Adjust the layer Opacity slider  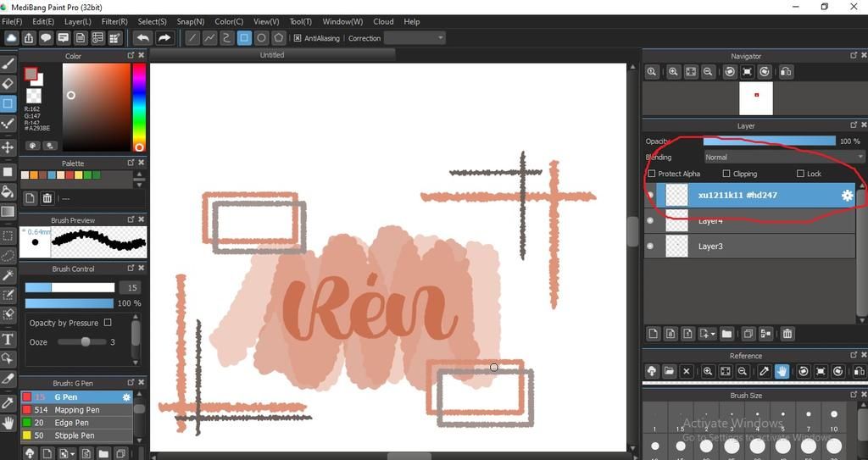(x=769, y=141)
